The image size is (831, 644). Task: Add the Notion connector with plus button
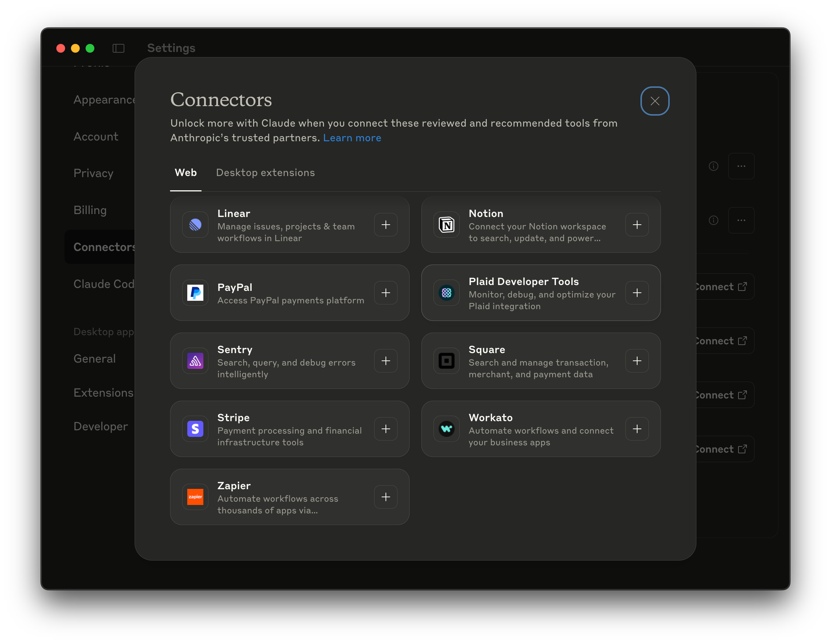click(x=636, y=225)
